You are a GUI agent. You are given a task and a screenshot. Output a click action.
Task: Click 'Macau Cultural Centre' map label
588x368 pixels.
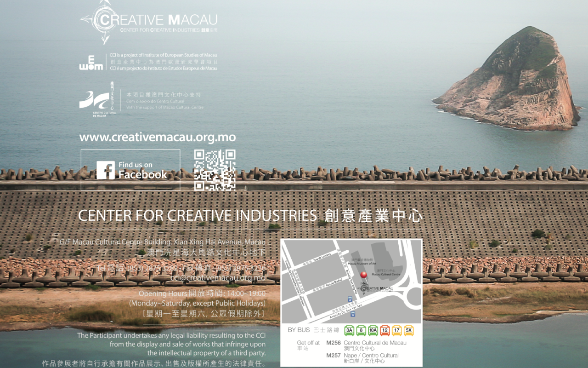pos(386,275)
